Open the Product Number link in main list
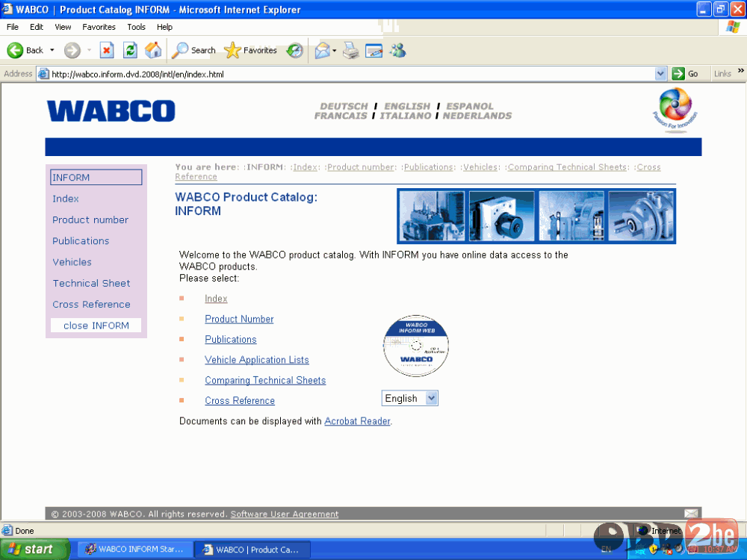 coord(239,319)
